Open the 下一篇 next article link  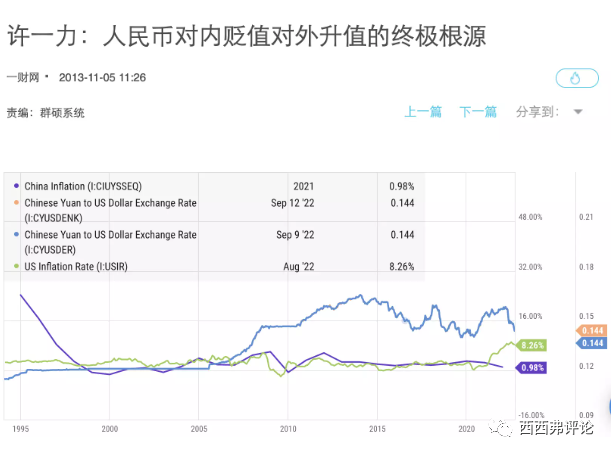[478, 112]
